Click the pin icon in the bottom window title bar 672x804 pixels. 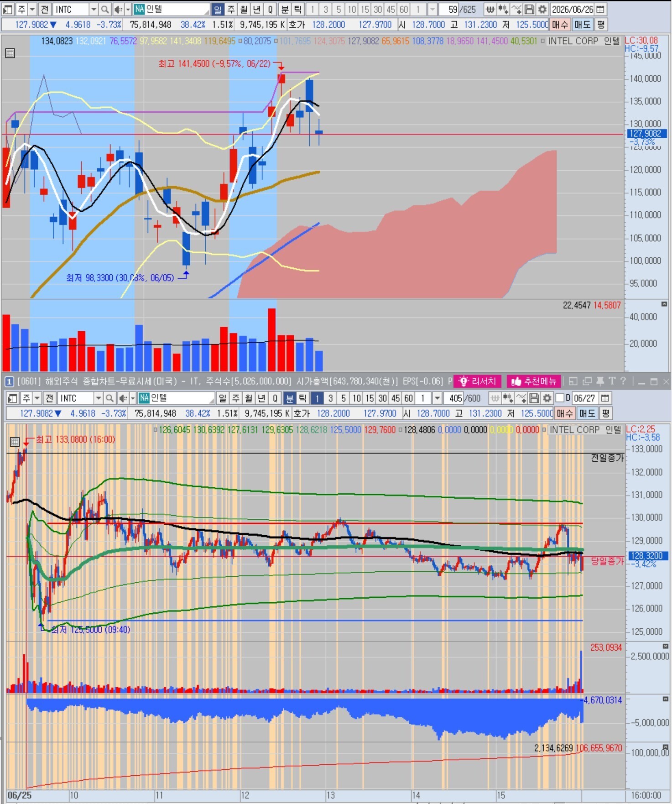point(600,381)
